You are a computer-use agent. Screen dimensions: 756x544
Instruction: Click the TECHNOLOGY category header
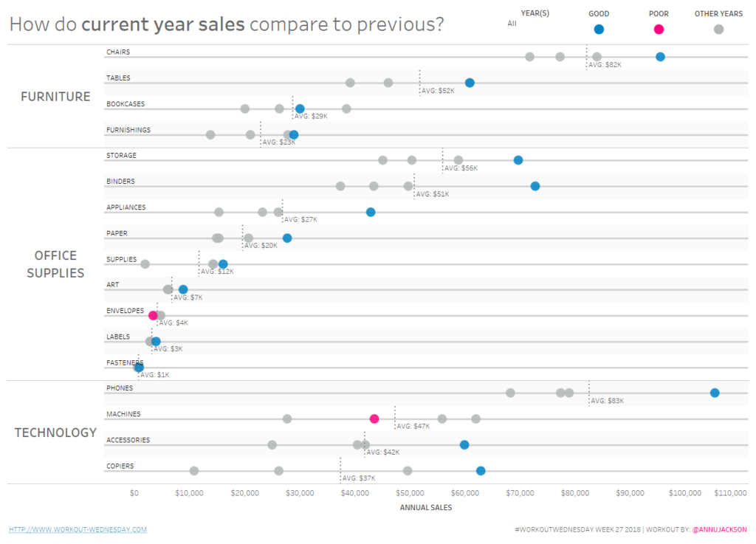click(55, 433)
